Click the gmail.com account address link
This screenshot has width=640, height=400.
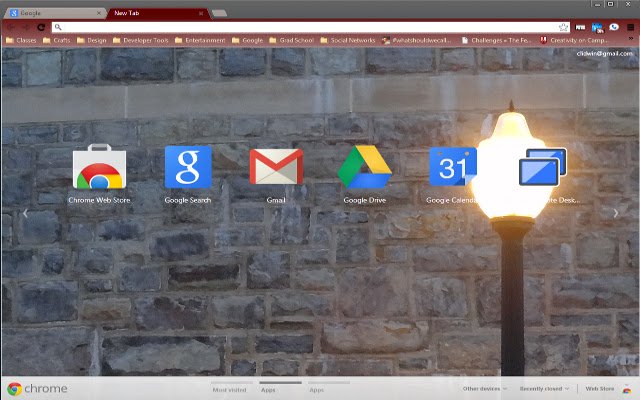coord(604,53)
